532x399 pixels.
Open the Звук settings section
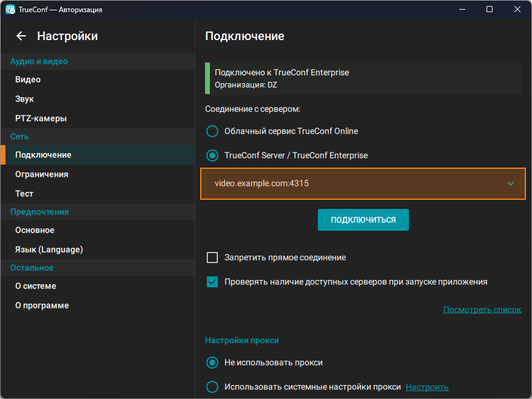[98, 99]
